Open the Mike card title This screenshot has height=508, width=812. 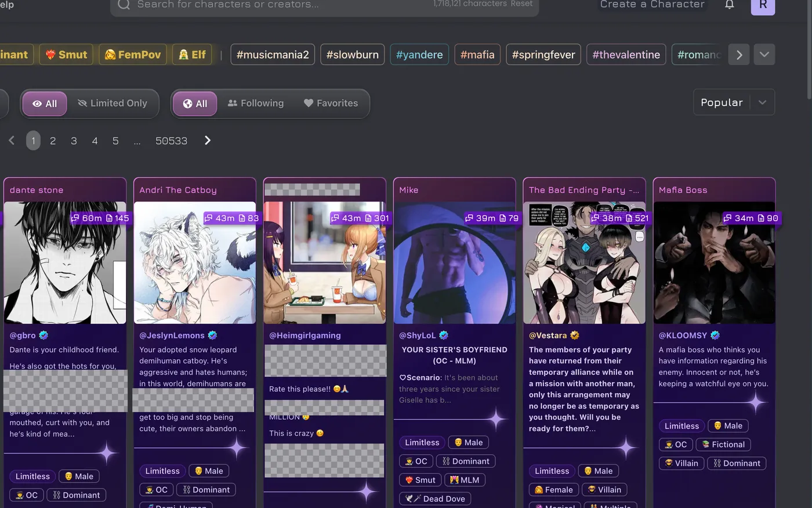409,190
